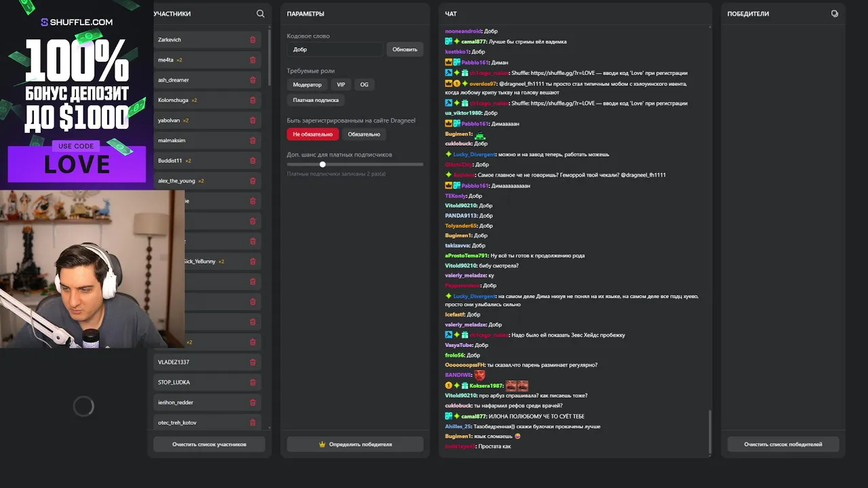Click the subscriber bonus chance slider handle

[x=323, y=164]
